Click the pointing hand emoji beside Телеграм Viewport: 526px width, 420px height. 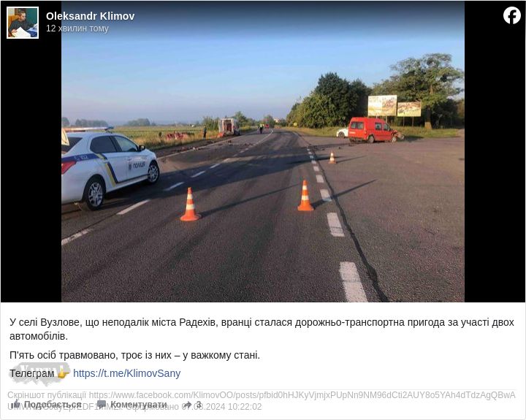click(x=62, y=373)
